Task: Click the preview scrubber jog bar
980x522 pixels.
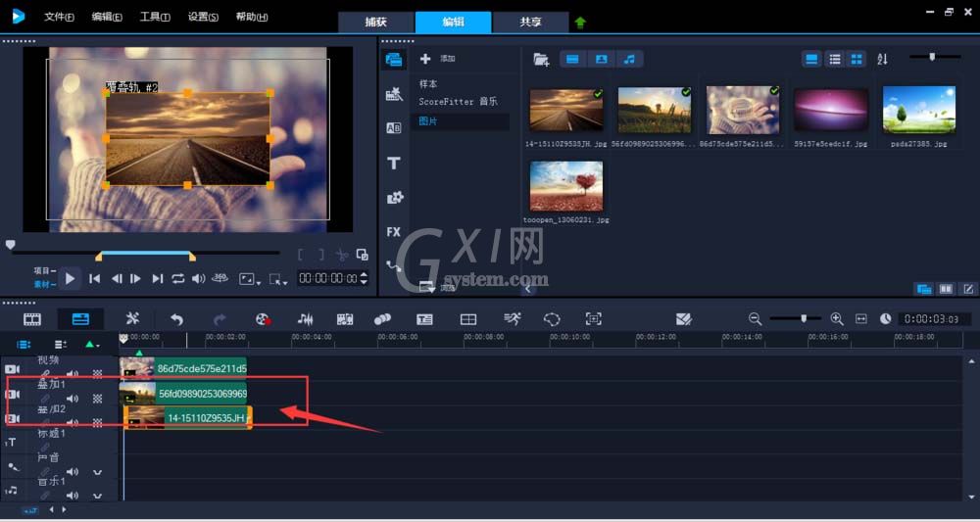Action: click(145, 253)
